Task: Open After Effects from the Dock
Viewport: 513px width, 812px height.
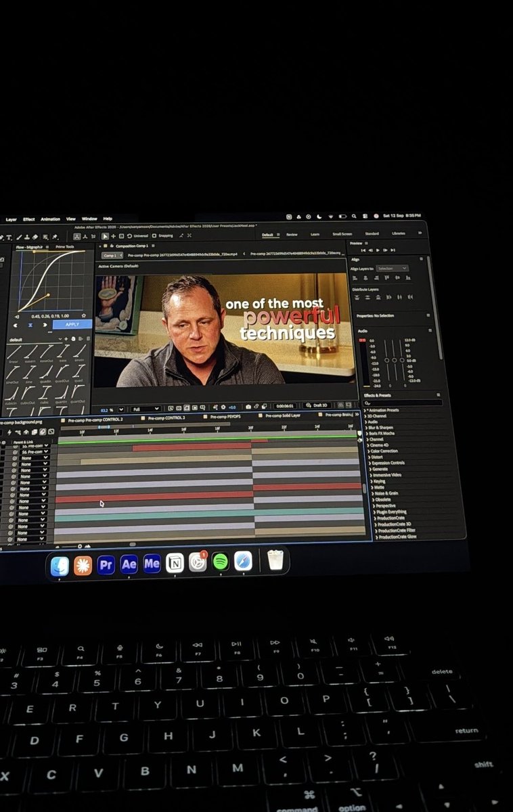Action: [129, 564]
